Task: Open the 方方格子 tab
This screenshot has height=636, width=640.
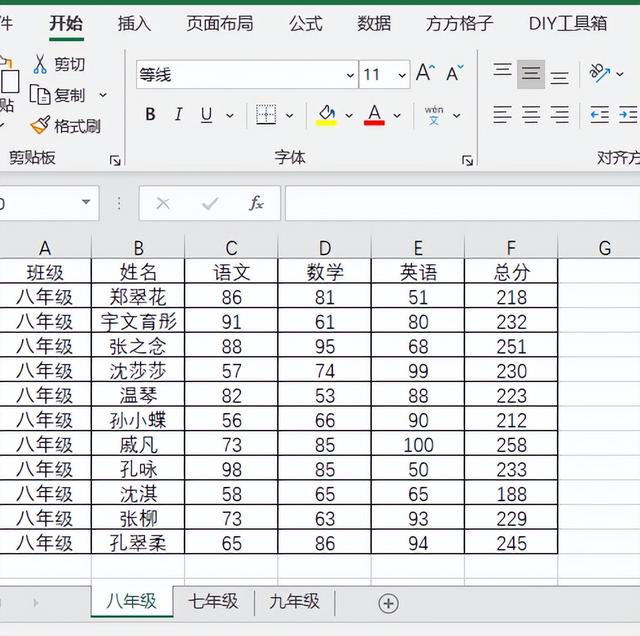Action: (460, 24)
